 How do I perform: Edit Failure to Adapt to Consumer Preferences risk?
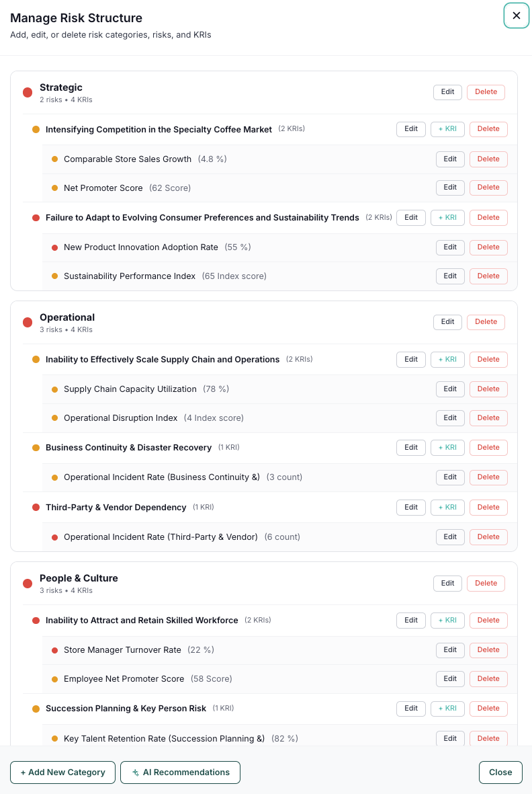[x=411, y=218]
